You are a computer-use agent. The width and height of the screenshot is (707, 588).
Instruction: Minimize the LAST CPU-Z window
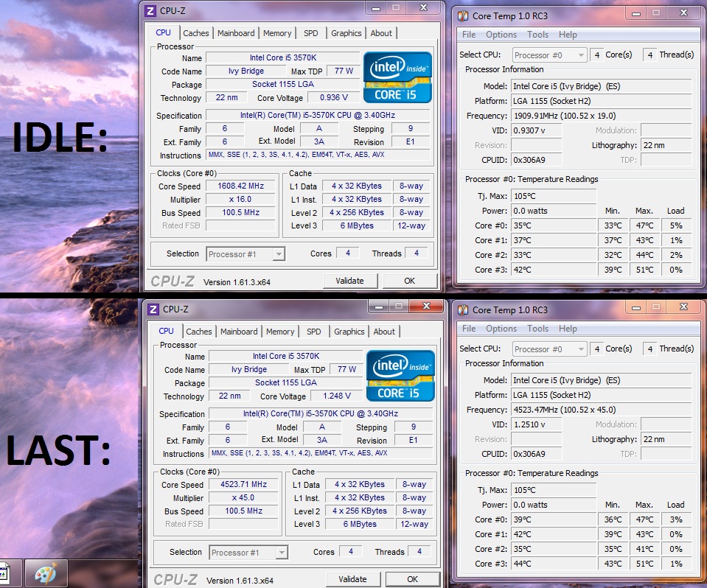pyautogui.click(x=380, y=307)
